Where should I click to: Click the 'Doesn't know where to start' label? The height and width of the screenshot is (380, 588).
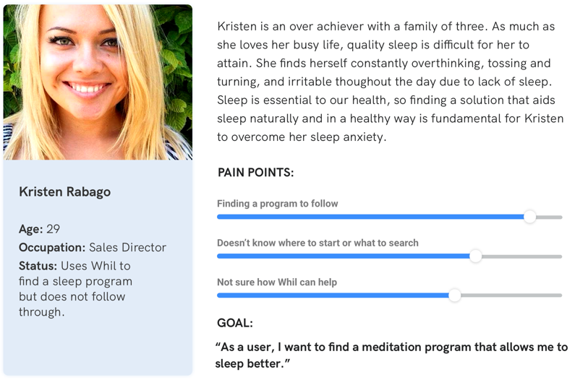pyautogui.click(x=318, y=243)
